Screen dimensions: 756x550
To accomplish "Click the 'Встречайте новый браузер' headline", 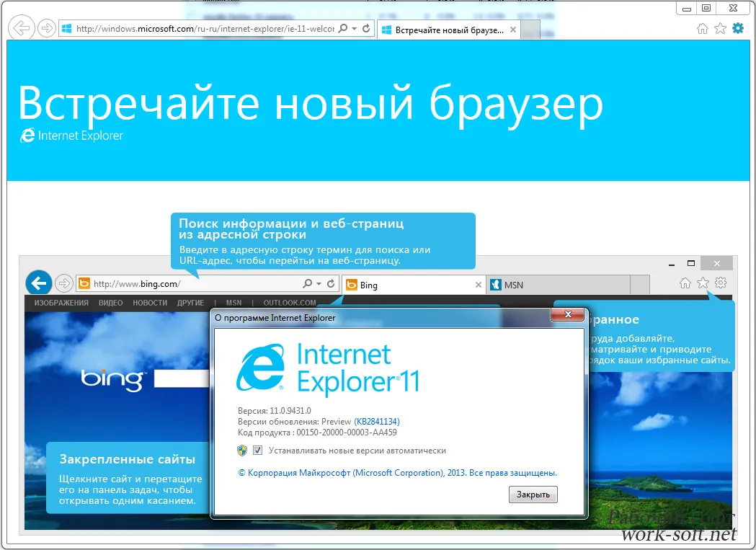I will [311, 105].
